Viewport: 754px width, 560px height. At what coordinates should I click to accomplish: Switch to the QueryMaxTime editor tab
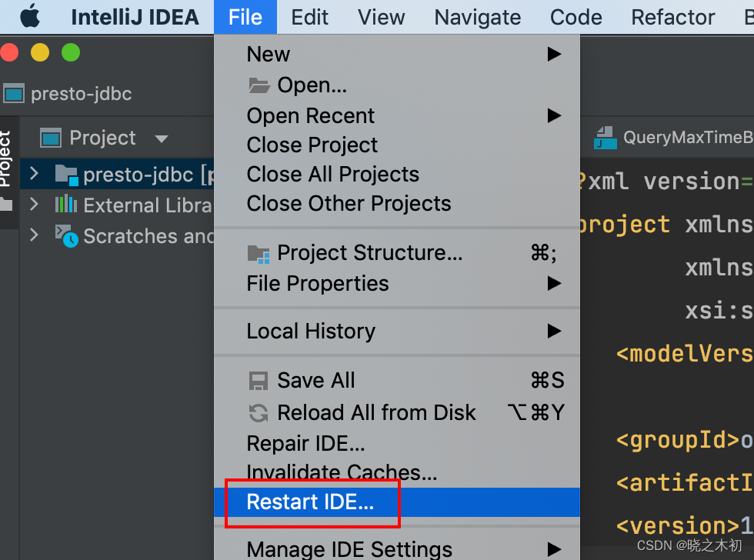677,138
